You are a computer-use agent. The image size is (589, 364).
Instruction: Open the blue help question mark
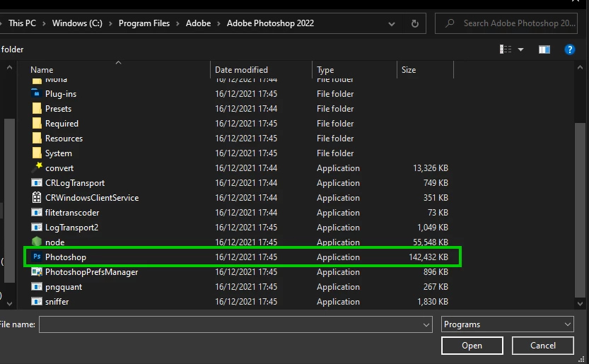[569, 49]
